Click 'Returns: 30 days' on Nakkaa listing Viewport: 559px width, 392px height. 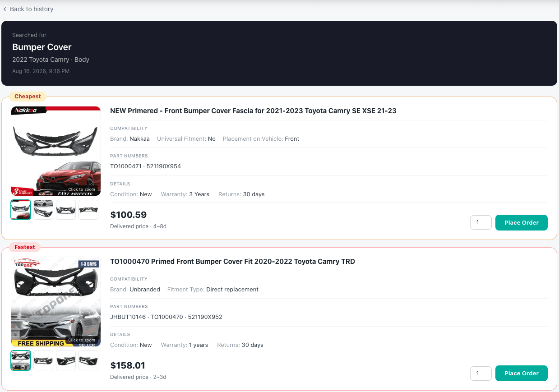pos(241,194)
